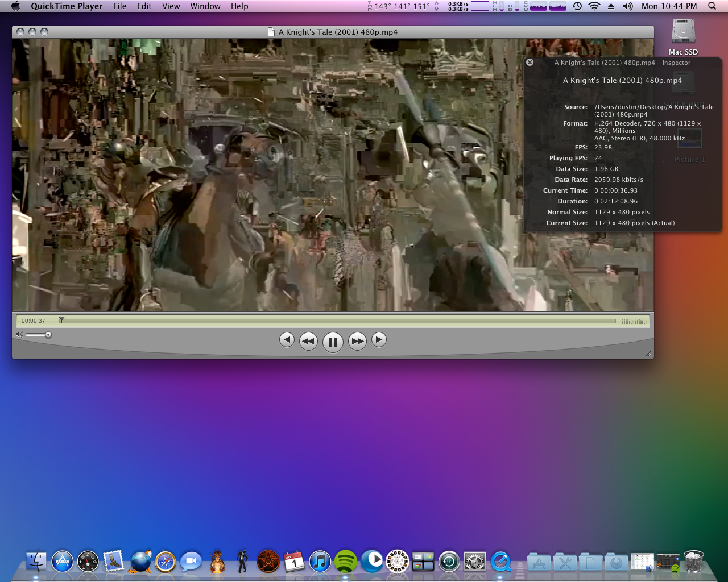This screenshot has width=728, height=582.
Task: Open the Time Machine menu bar icon
Action: coord(577,6)
